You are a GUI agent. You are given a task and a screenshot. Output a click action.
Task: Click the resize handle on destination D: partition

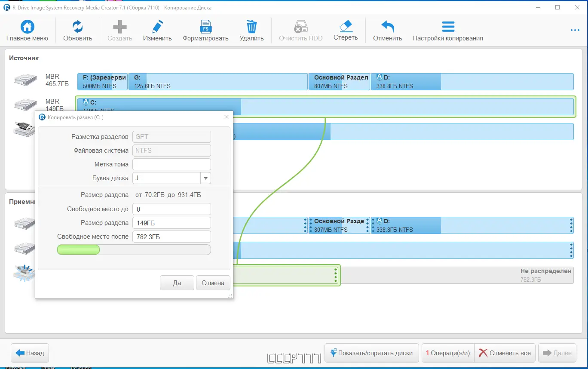[571, 225]
